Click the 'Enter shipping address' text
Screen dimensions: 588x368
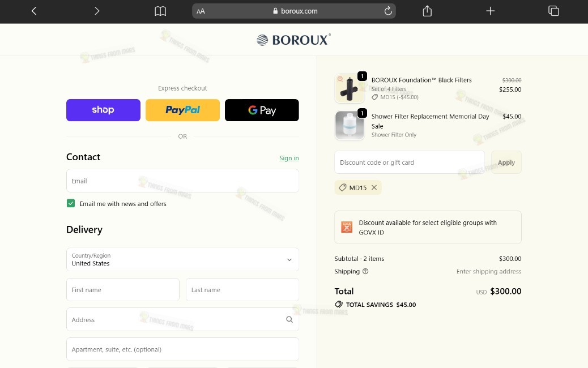(x=489, y=271)
